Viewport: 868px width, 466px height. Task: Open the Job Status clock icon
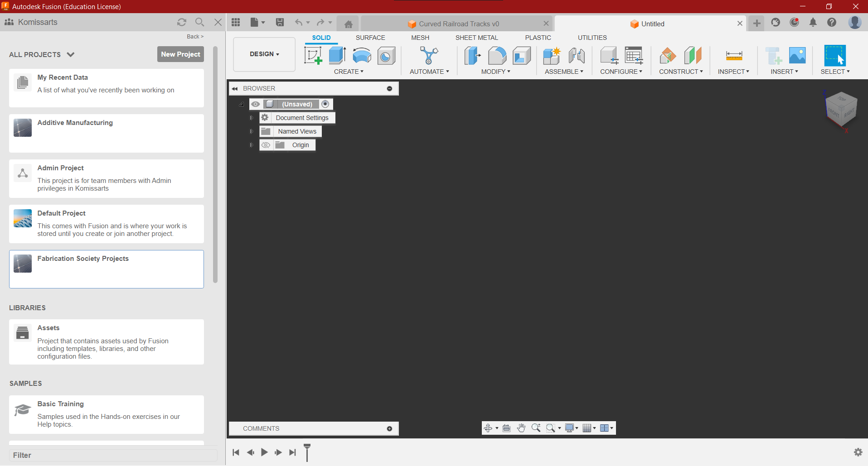pyautogui.click(x=794, y=22)
